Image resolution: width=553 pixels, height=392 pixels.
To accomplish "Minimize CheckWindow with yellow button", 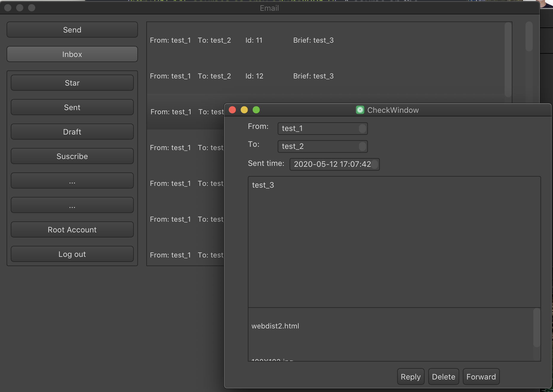I will point(244,110).
